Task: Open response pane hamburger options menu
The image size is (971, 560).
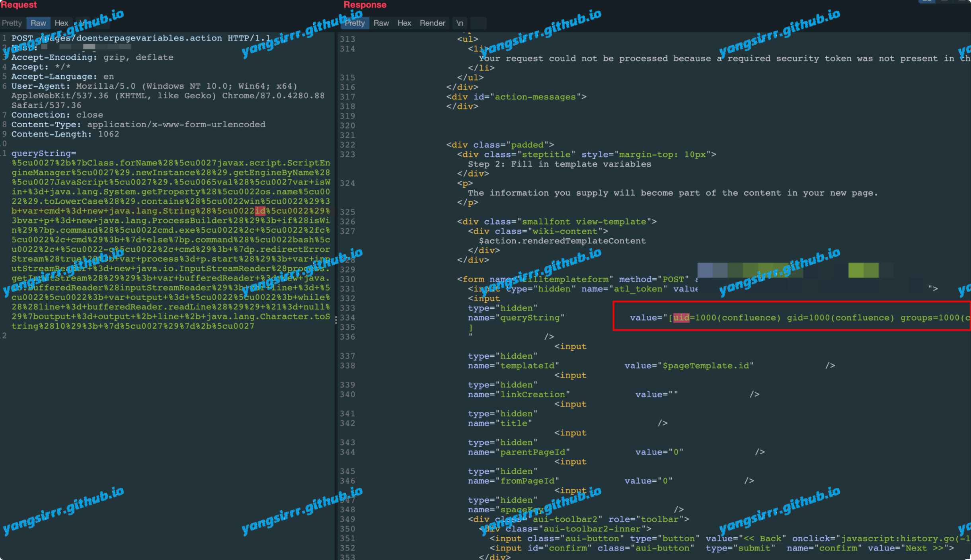Action: click(478, 23)
